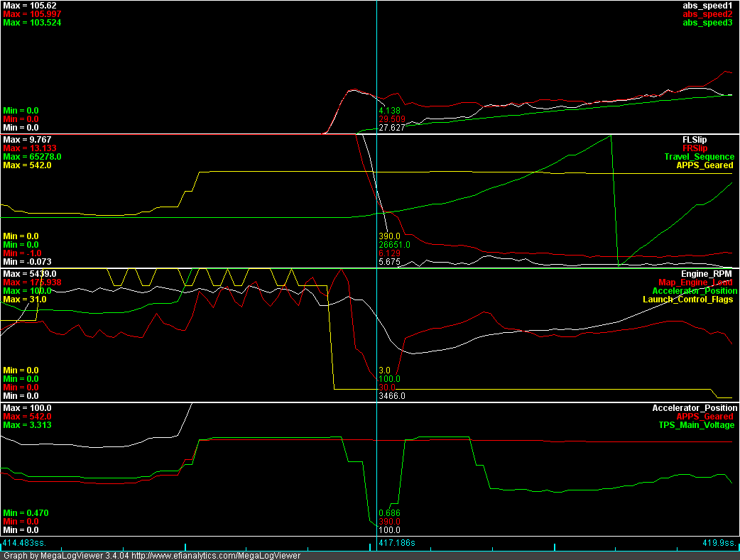Click the 417.186s cursor time marker
Screen dimensions: 740x560
(x=396, y=542)
